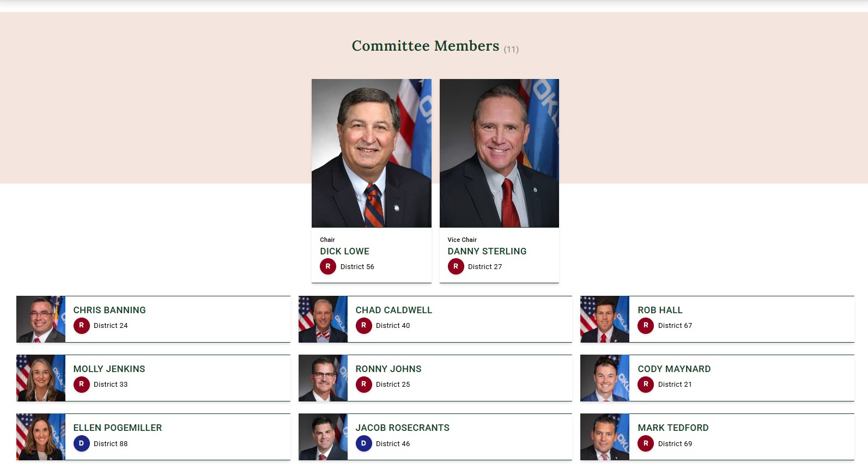Open Vice Chair Danny Sterling's portrait
868x475 pixels.
pyautogui.click(x=499, y=153)
